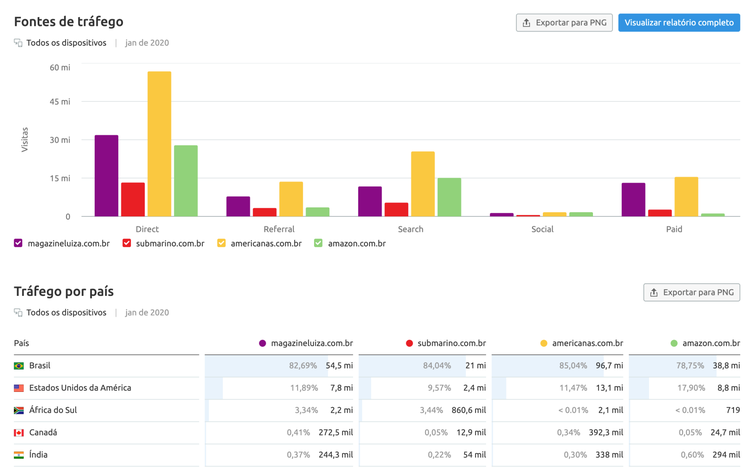Click the purple magazineluiza Paid bar
This screenshot has height=475, width=750.
pyautogui.click(x=633, y=199)
